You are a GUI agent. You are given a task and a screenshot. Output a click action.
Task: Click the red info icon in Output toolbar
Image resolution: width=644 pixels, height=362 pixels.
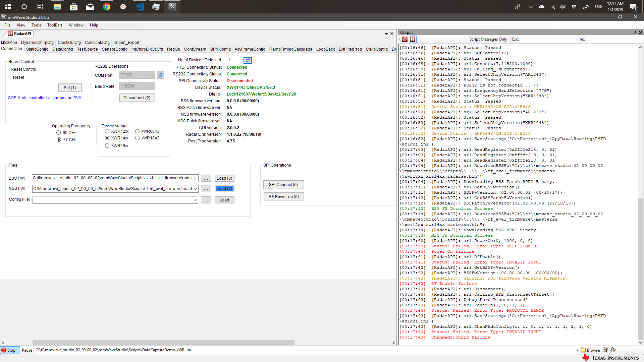[413, 39]
